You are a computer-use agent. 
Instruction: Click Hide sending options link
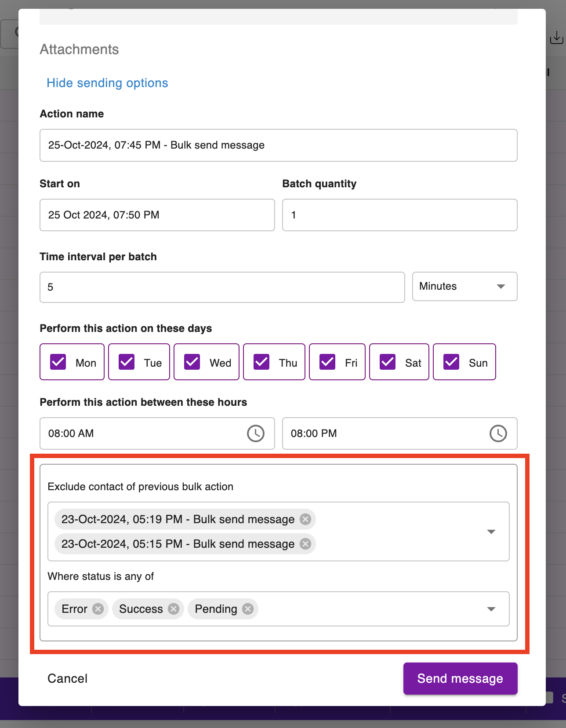(107, 83)
